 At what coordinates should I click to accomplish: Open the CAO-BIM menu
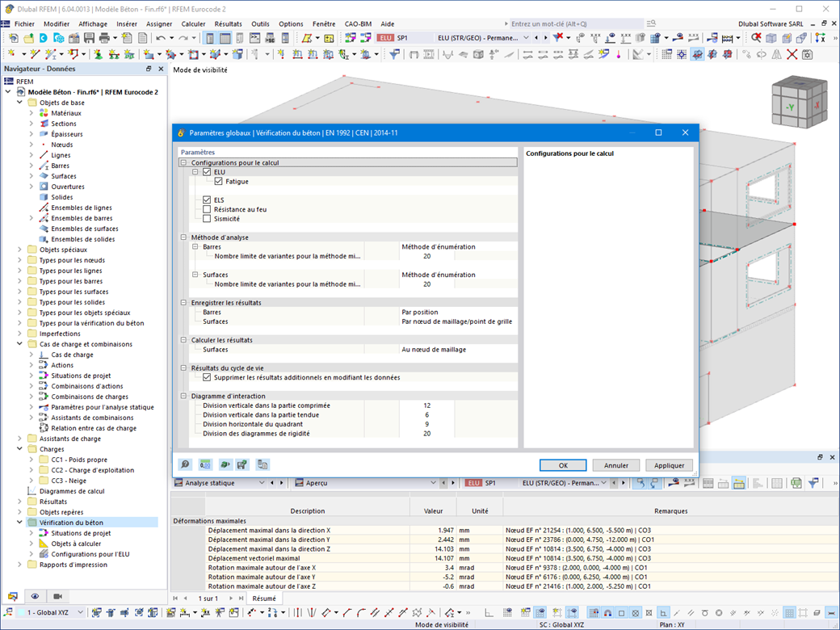tap(358, 23)
